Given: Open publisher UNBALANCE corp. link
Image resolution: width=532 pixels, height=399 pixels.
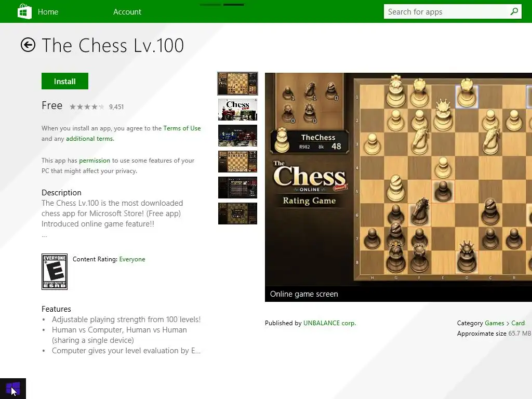Looking at the screenshot, I should click(329, 323).
